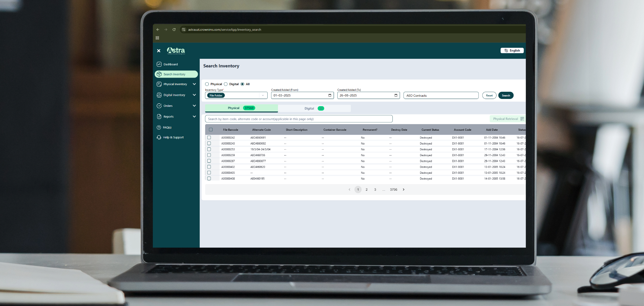The image size is (644, 306).
Task: Go to next page with right arrow
Action: 403,190
